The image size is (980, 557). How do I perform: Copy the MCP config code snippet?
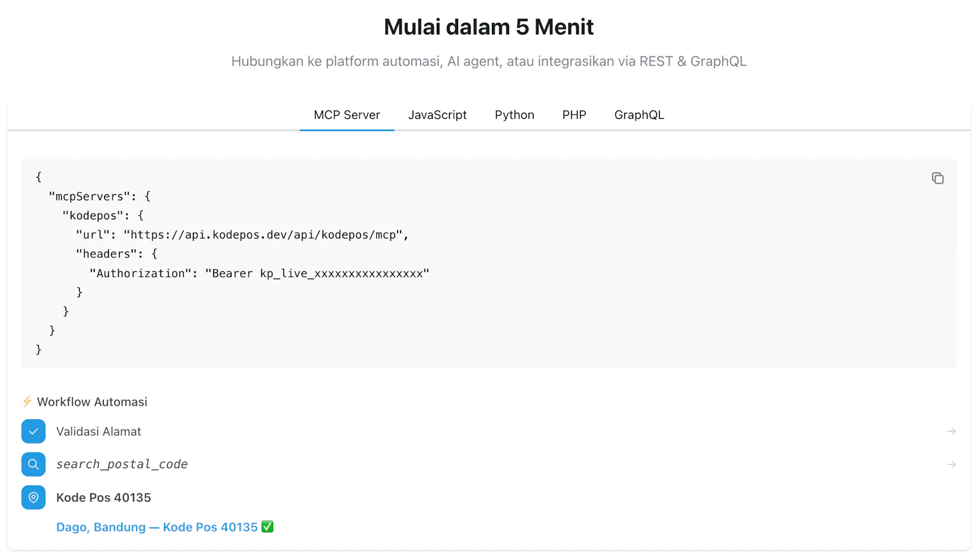937,178
